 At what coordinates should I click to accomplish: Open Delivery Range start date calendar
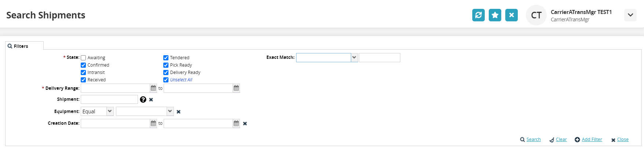tap(153, 88)
